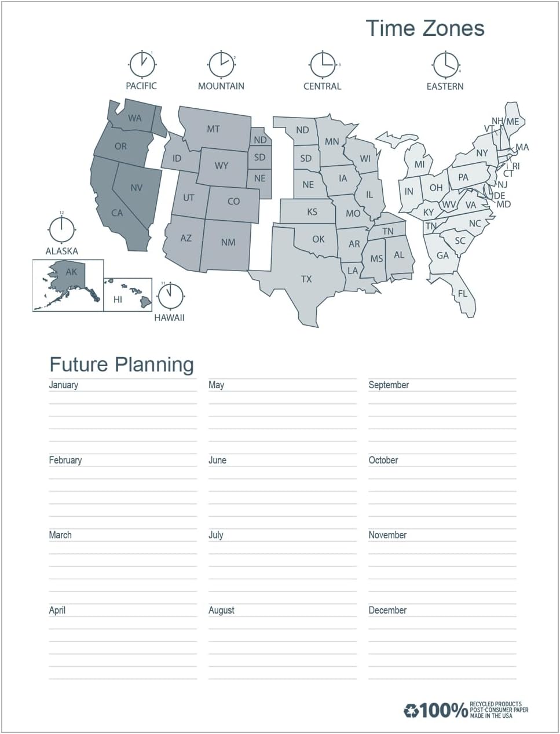This screenshot has width=560, height=734.
Task: Click the first line under August
Action: (x=283, y=628)
